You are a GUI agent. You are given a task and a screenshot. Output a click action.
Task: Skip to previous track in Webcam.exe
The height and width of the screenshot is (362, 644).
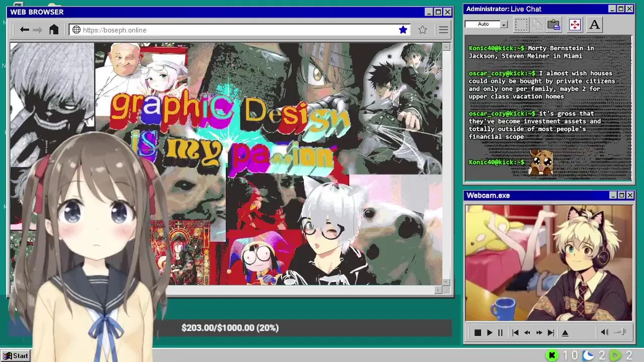[x=515, y=333]
